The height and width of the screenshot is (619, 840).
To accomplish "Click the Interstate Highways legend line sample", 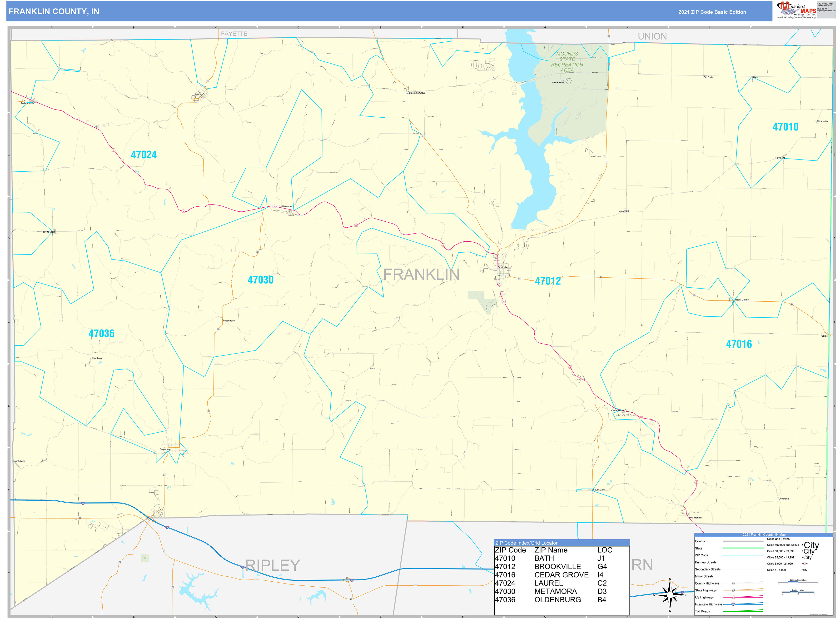I will point(743,604).
